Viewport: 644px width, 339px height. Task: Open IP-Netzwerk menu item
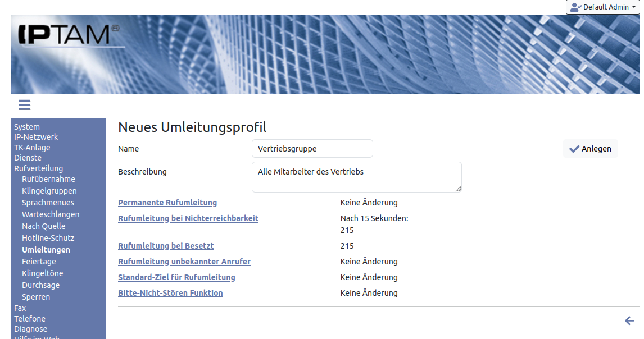36,137
